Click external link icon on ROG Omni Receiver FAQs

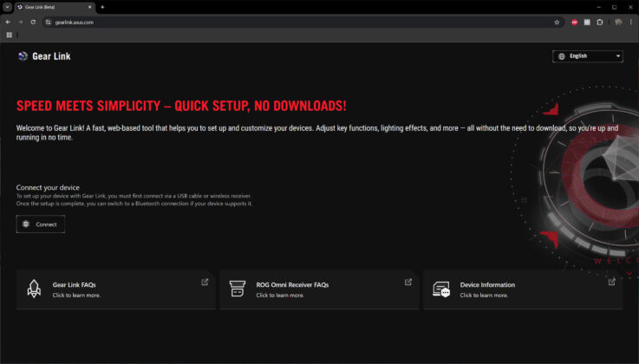408,282
